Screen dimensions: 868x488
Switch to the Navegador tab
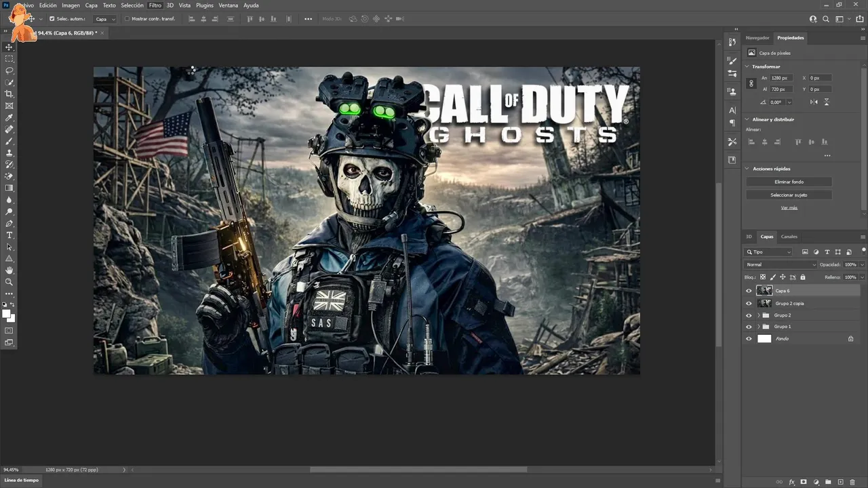pos(757,38)
